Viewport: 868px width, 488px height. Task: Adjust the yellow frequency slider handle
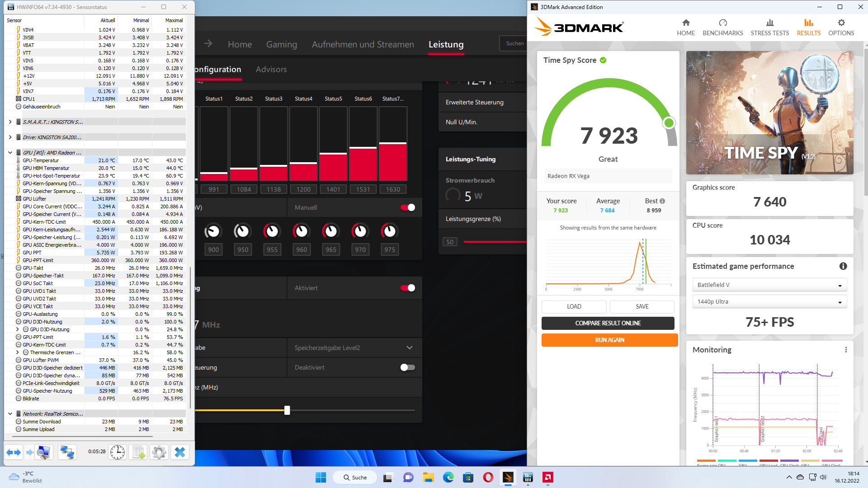[287, 410]
